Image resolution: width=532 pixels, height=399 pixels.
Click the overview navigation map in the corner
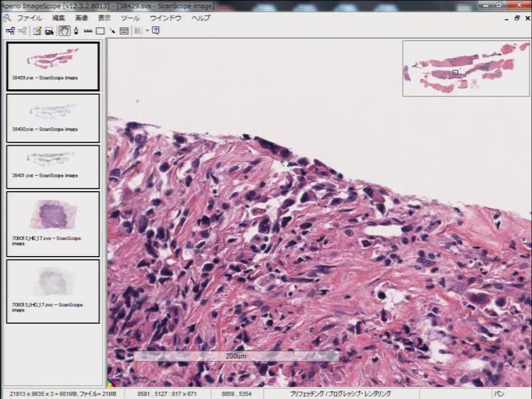(x=465, y=68)
